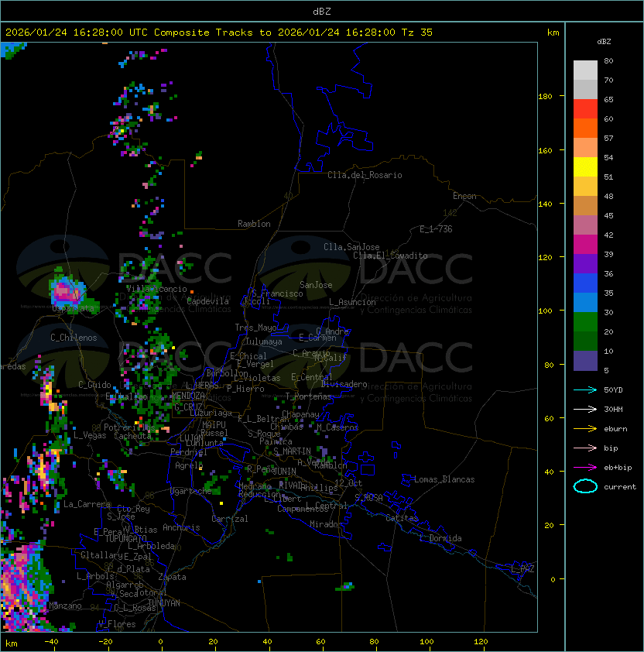Click the '30HM' legend label
This screenshot has height=652, width=644.
pos(613,409)
